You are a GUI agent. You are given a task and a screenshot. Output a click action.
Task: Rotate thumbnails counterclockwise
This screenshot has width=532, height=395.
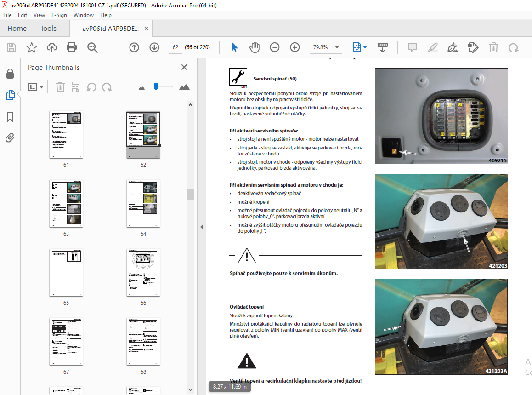point(91,87)
